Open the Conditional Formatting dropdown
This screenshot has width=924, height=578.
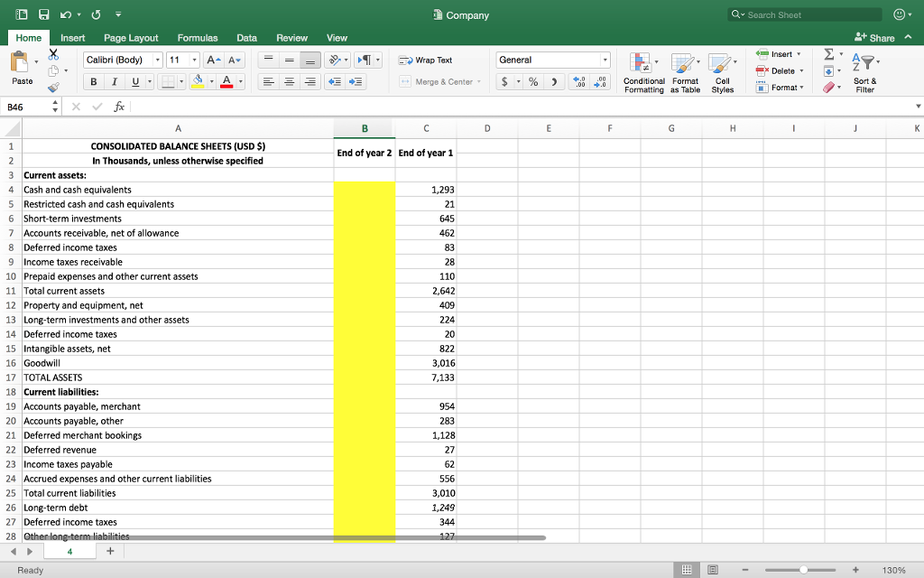coord(643,72)
